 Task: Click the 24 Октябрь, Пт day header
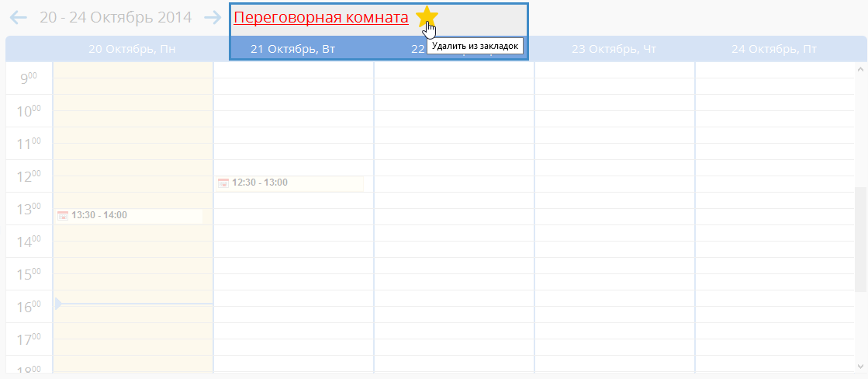(x=773, y=49)
